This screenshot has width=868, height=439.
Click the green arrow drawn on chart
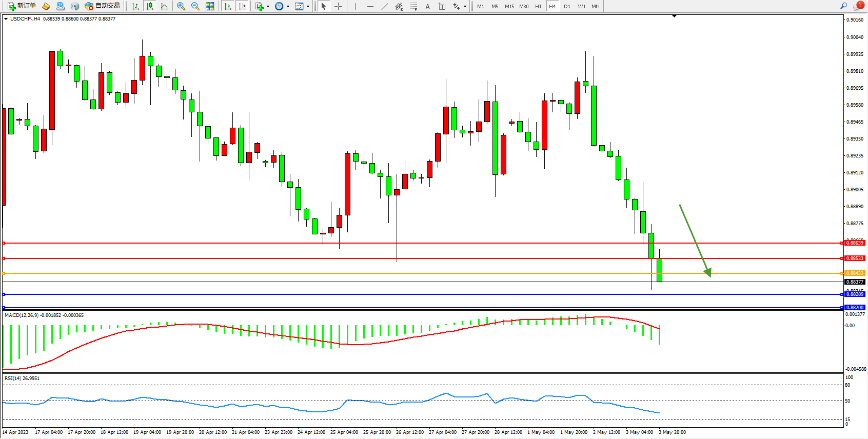click(695, 240)
